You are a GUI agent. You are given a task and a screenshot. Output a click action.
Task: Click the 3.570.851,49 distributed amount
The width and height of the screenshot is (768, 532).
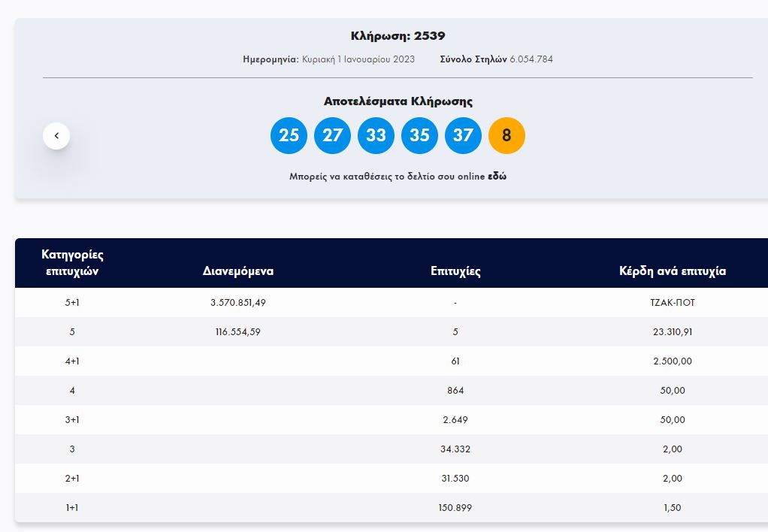tap(238, 303)
